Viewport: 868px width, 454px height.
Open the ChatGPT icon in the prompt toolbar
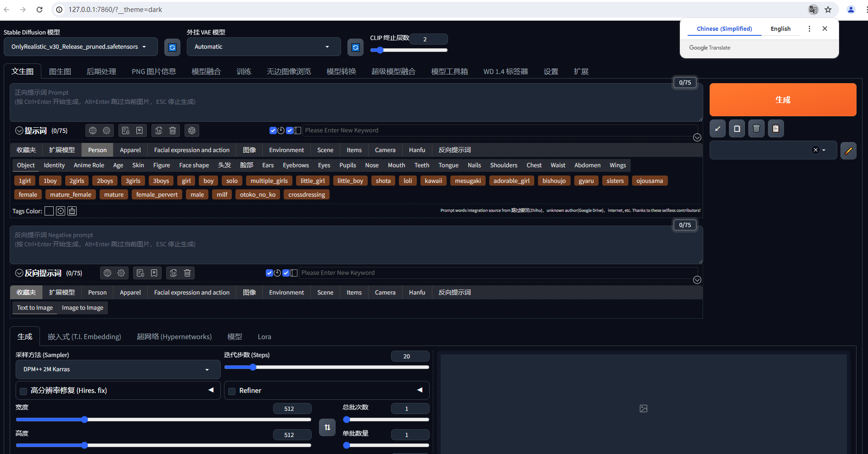(x=192, y=131)
